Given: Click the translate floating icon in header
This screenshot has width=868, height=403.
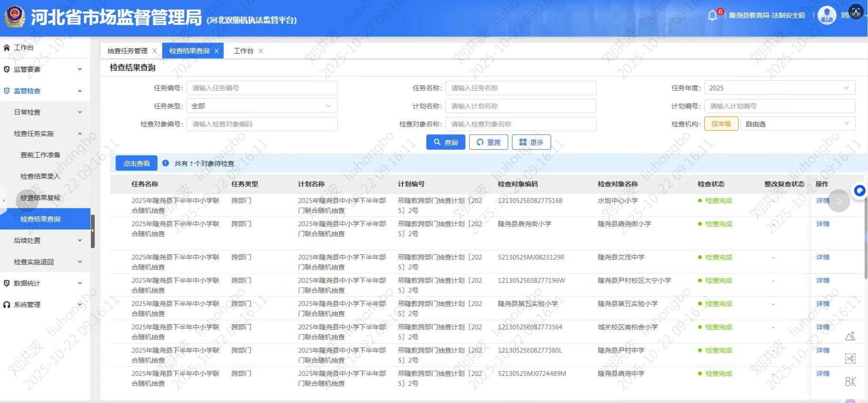Looking at the screenshot, I should (856, 11).
